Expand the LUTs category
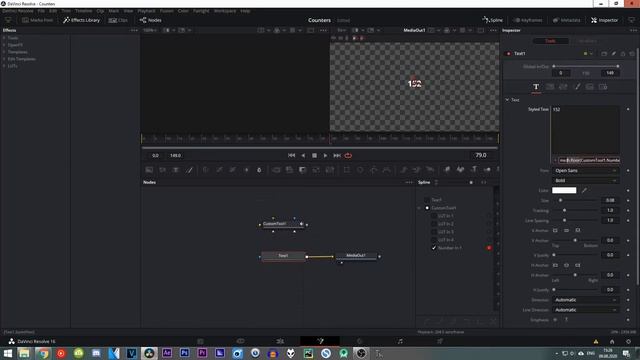Screen dimensions: 640x360 coord(13,66)
